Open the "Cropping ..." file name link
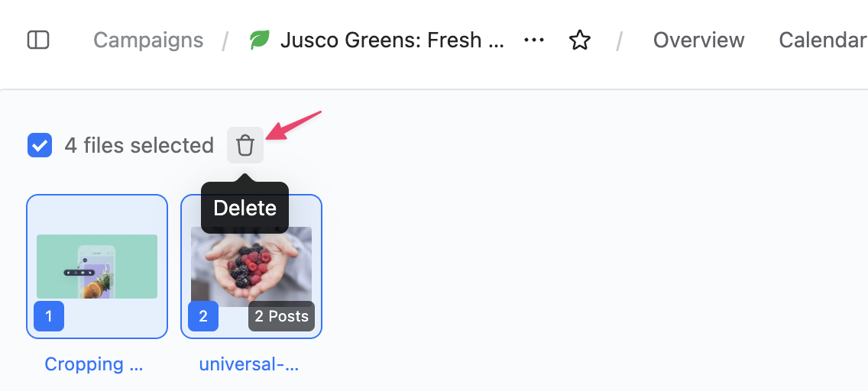The width and height of the screenshot is (868, 391). (x=94, y=364)
